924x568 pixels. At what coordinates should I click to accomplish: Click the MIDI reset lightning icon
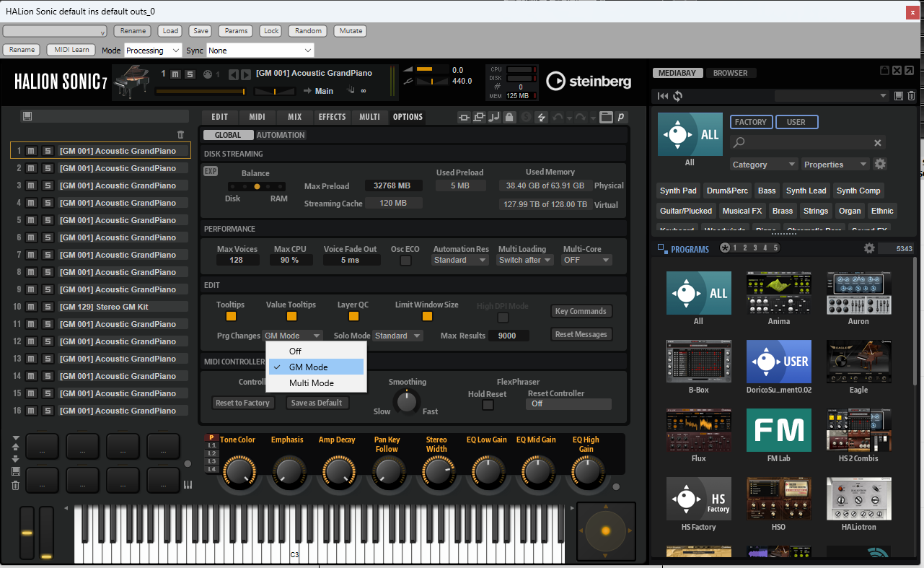click(x=541, y=117)
